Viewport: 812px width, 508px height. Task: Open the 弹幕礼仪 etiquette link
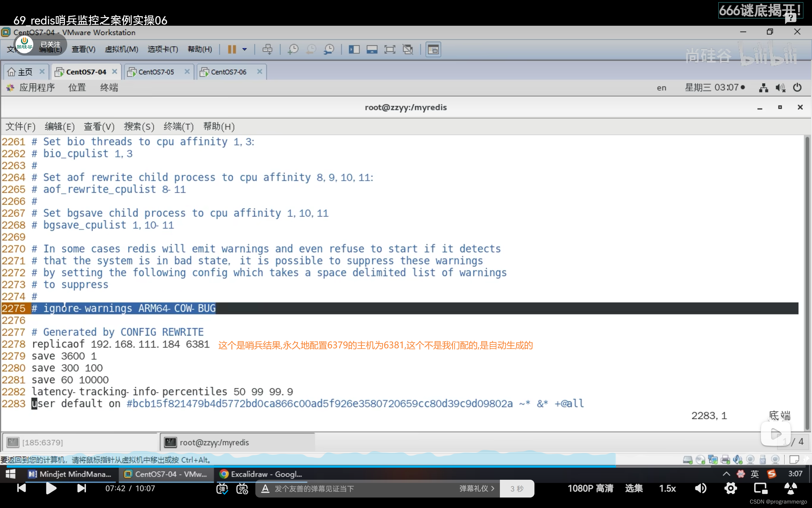tap(477, 489)
